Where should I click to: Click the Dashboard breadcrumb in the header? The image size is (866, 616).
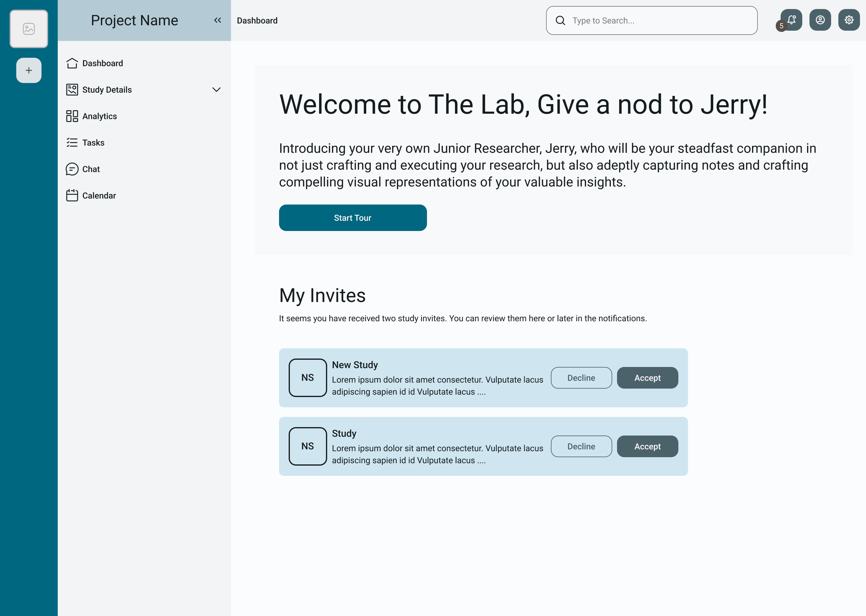[257, 20]
